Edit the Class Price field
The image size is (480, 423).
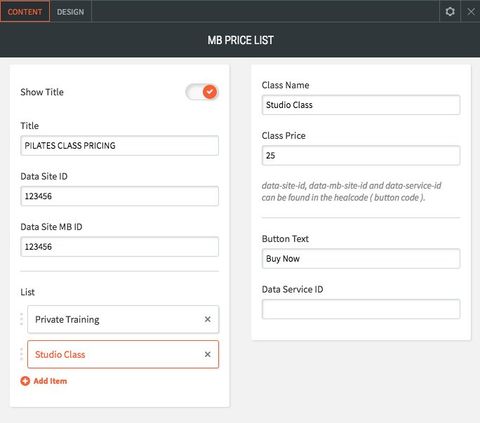[x=361, y=155]
